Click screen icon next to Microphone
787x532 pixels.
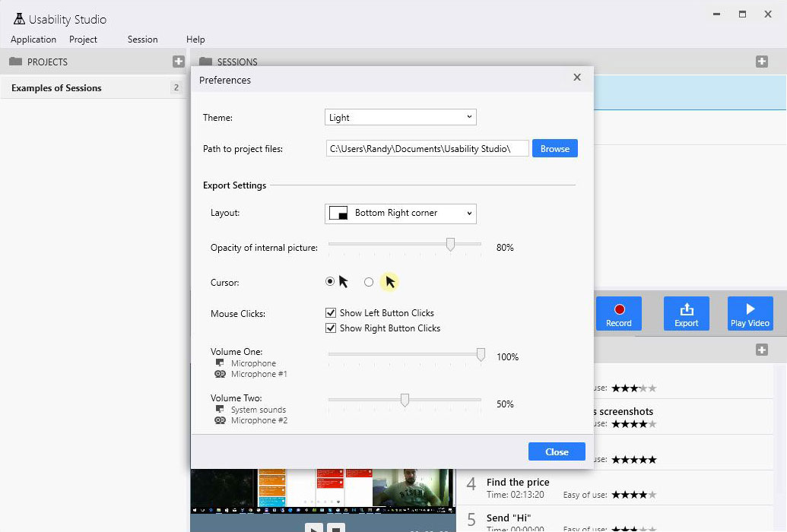pyautogui.click(x=219, y=363)
